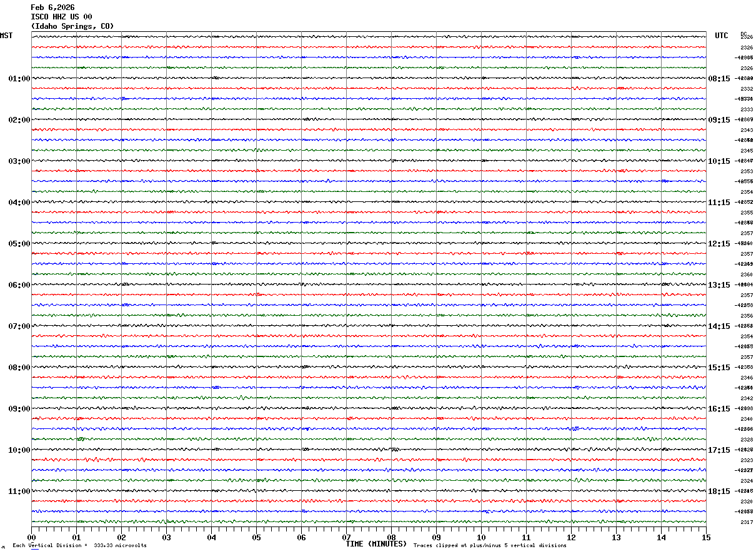Select minute 05 on the bottom axis
Viewport: 756px width, 554px height.
click(x=256, y=537)
